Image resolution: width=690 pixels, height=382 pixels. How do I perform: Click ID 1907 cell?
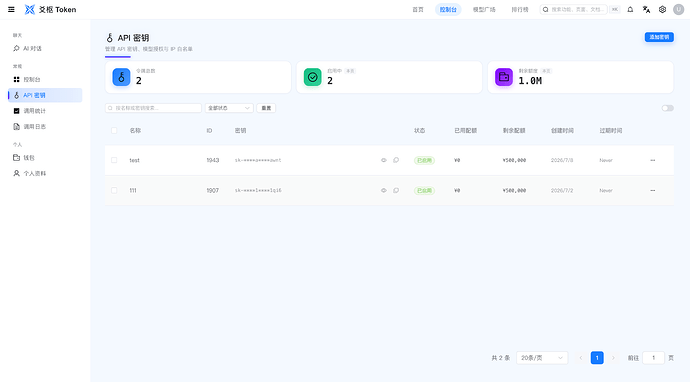[213, 191]
